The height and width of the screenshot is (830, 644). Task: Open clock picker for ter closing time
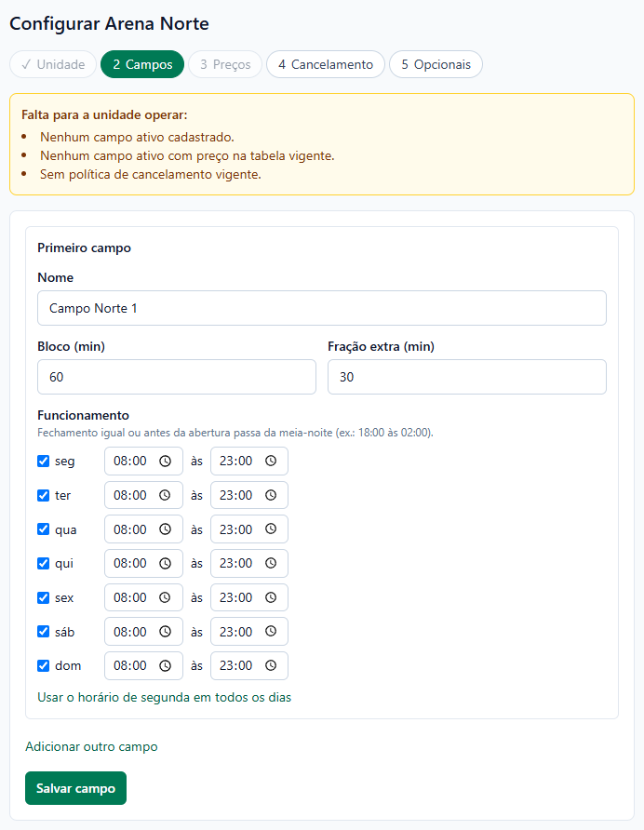click(x=271, y=495)
